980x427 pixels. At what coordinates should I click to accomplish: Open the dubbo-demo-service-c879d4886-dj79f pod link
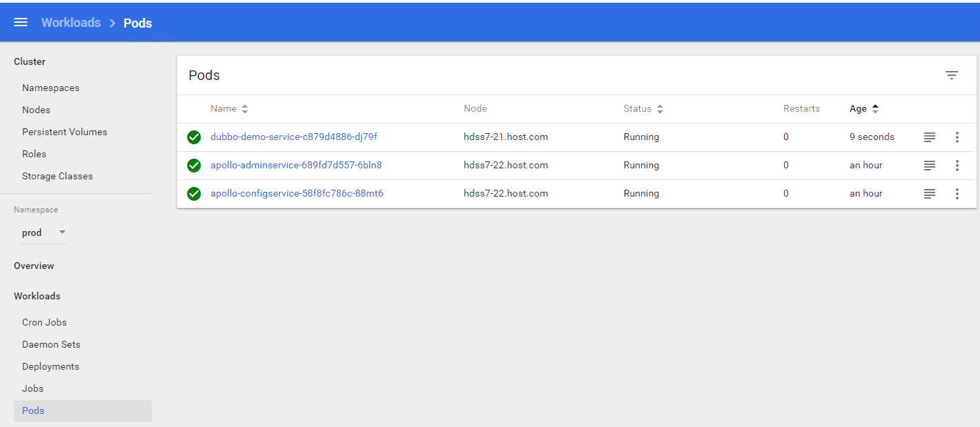[293, 137]
